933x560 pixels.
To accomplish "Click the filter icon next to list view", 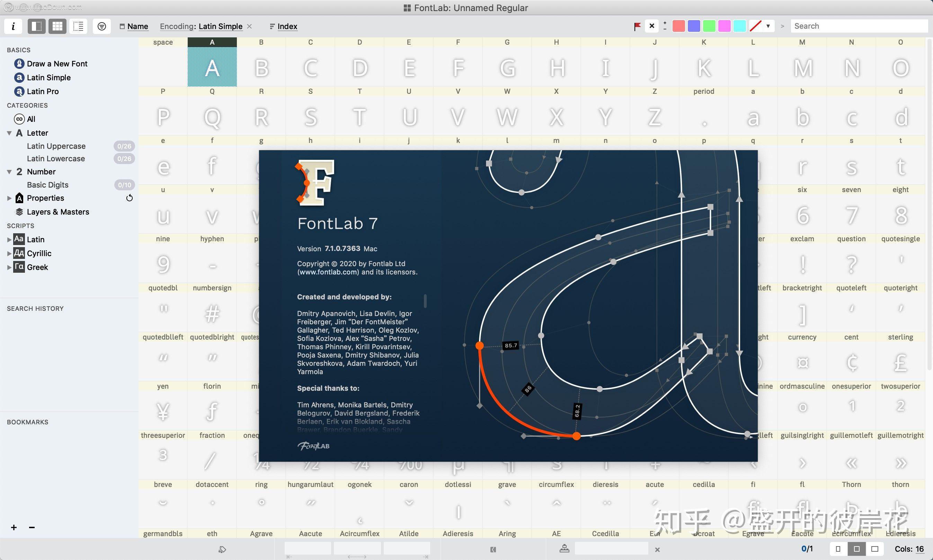I will 101,26.
